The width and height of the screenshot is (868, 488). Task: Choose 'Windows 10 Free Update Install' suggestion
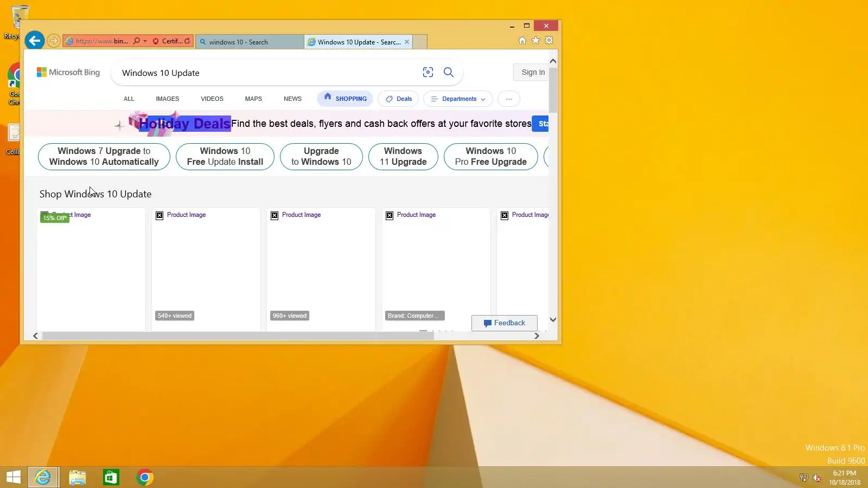225,156
